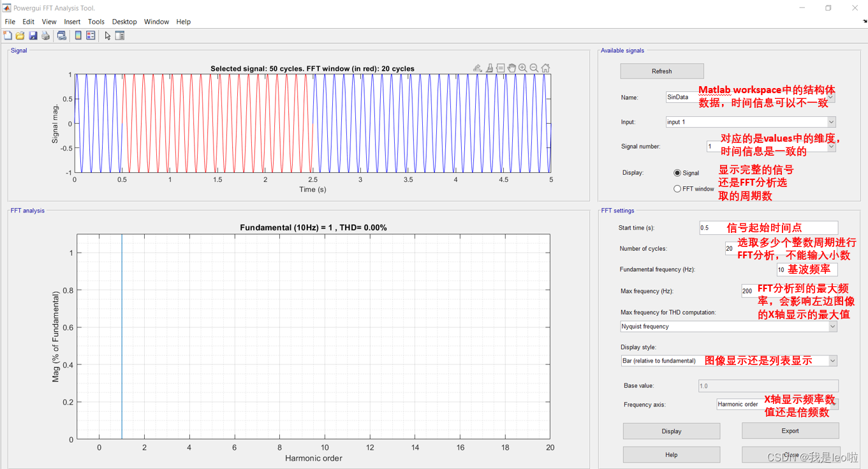The image size is (868, 469).
Task: Open the Desktop menu
Action: pos(124,22)
